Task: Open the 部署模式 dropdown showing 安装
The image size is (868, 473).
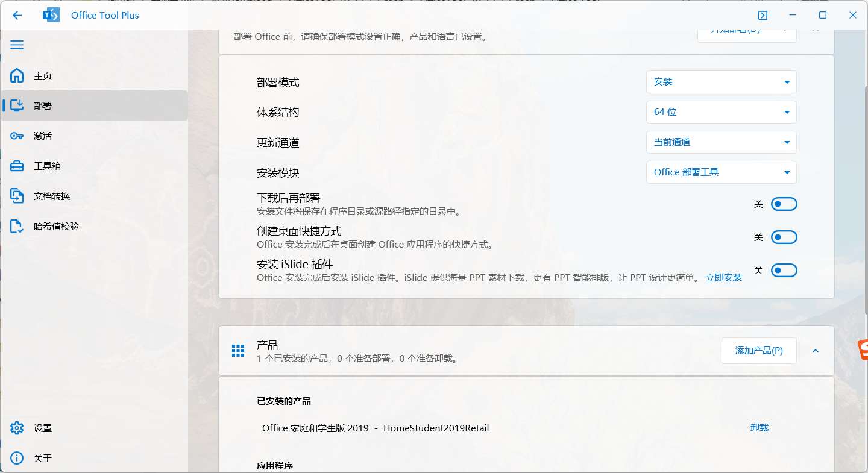Action: coord(722,82)
